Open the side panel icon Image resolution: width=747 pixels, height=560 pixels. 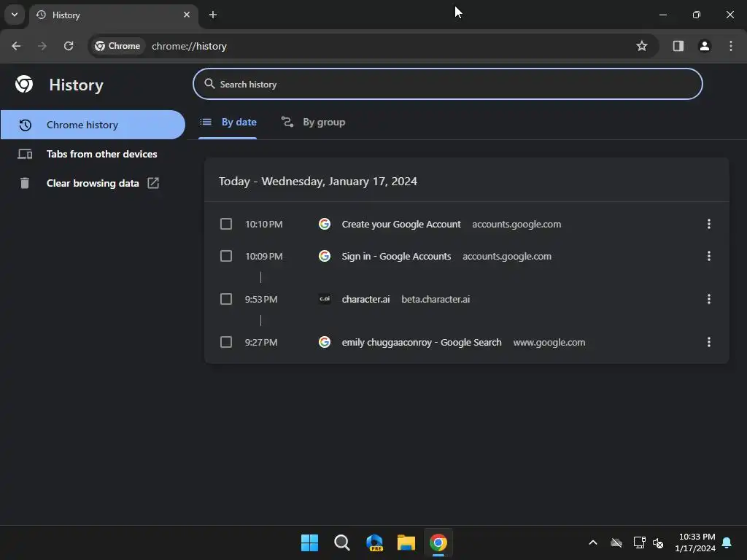678,46
